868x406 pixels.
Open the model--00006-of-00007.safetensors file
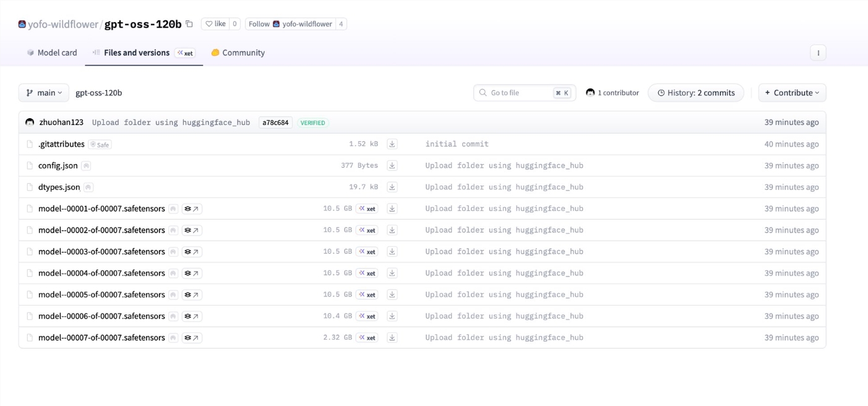pyautogui.click(x=101, y=316)
